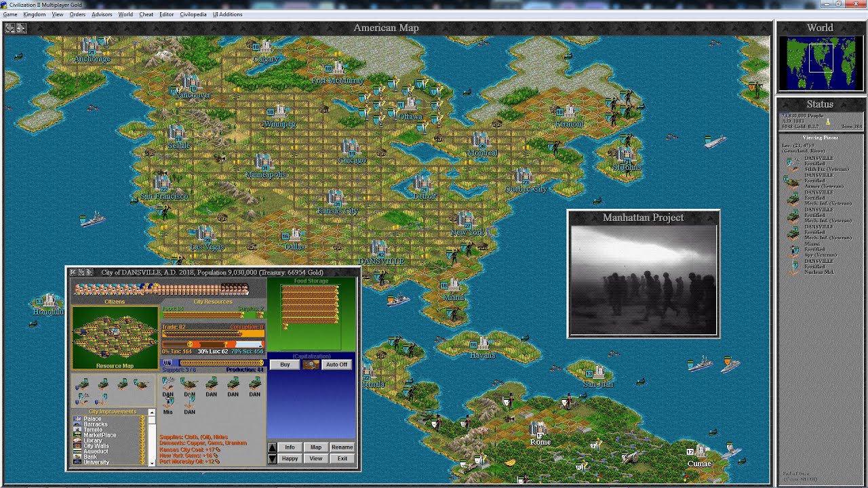Select the Palace improvement row
868x488 pixels.
click(108, 419)
